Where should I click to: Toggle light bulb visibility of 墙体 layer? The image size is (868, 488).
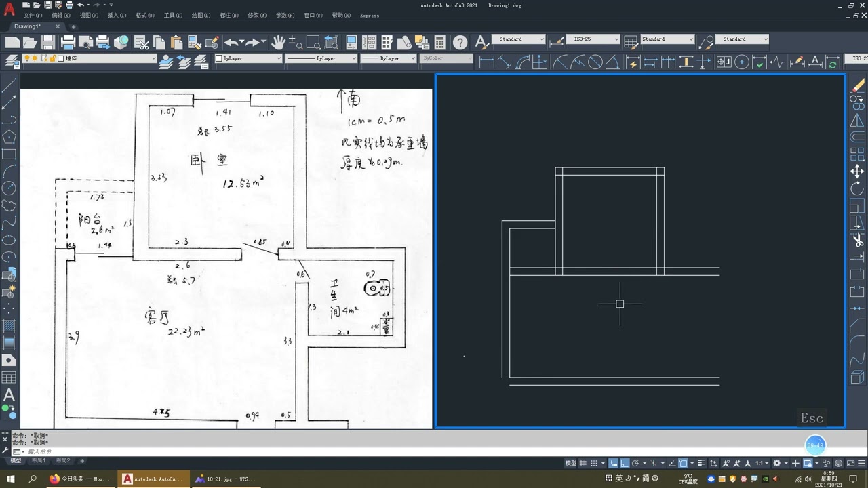click(x=27, y=58)
